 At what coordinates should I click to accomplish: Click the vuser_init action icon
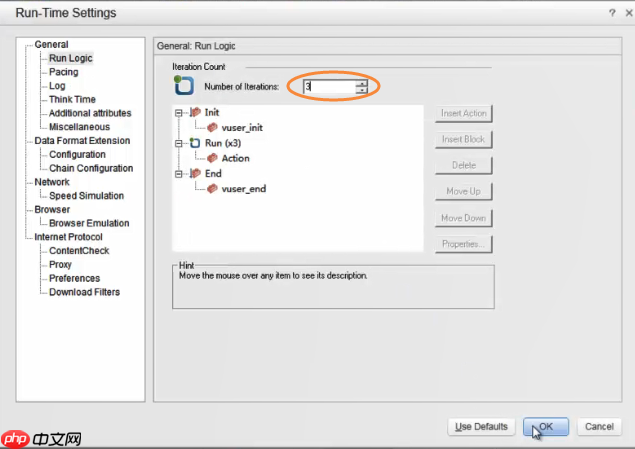pos(213,128)
